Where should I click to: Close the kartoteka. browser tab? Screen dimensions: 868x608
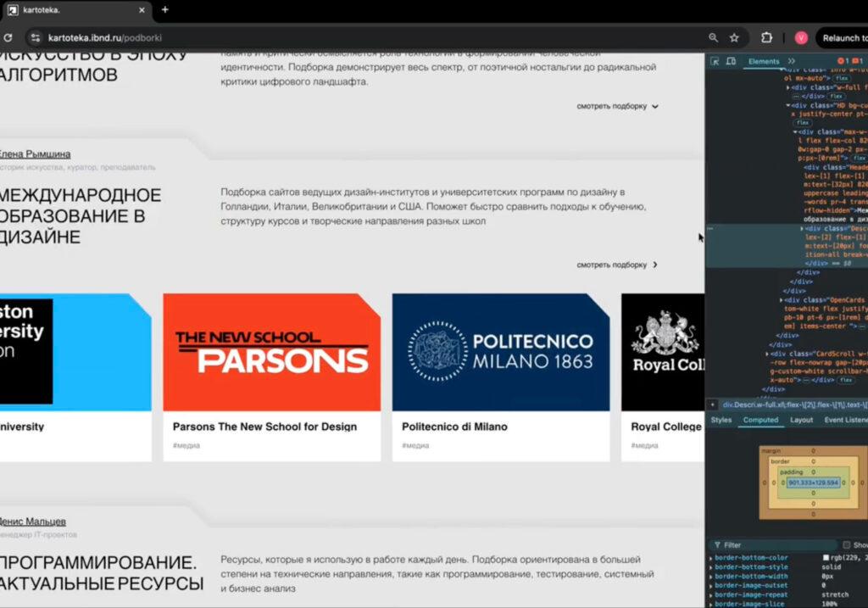[142, 10]
